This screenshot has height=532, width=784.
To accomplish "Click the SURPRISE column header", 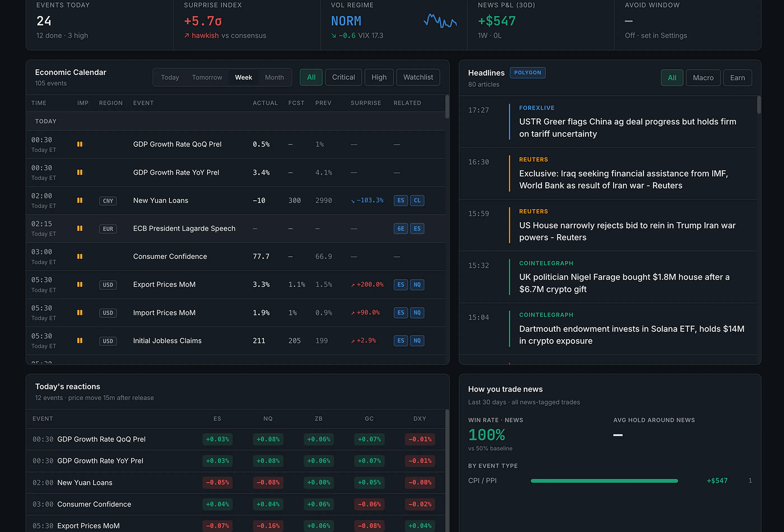I will (x=366, y=103).
